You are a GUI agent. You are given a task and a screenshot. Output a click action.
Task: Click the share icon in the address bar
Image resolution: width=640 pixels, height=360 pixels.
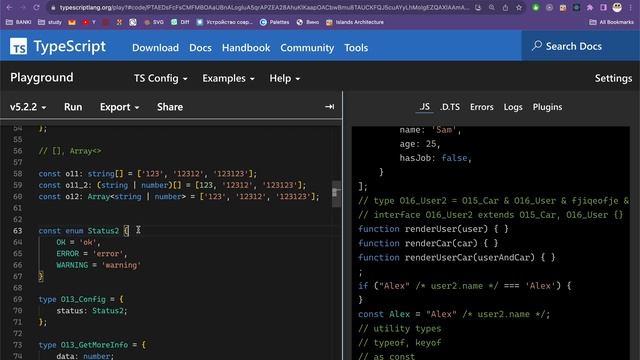(505, 7)
